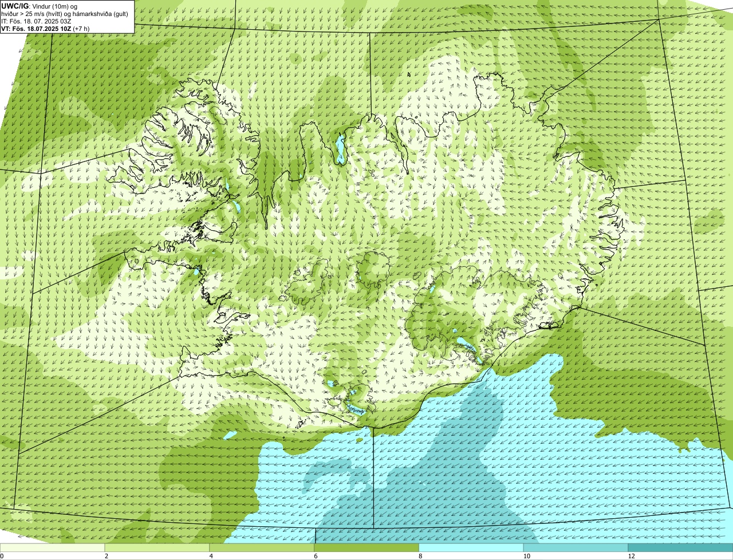Click the "4" scale label
Screen dimensions: 733x560
pyautogui.click(x=211, y=556)
